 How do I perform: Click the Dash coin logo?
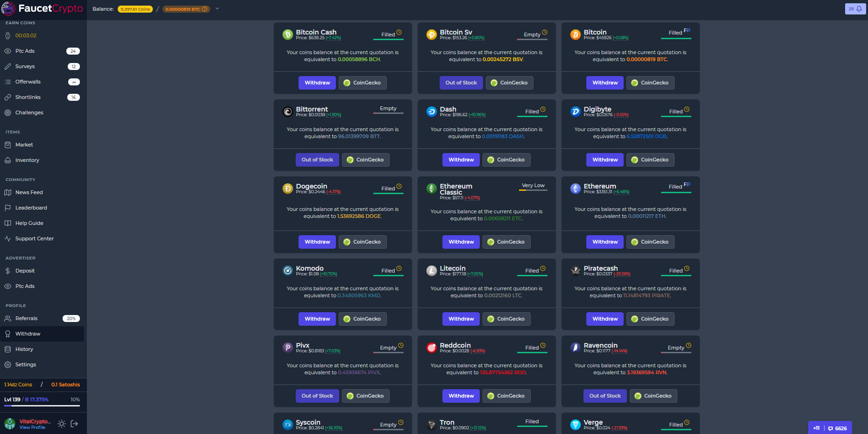click(x=432, y=112)
